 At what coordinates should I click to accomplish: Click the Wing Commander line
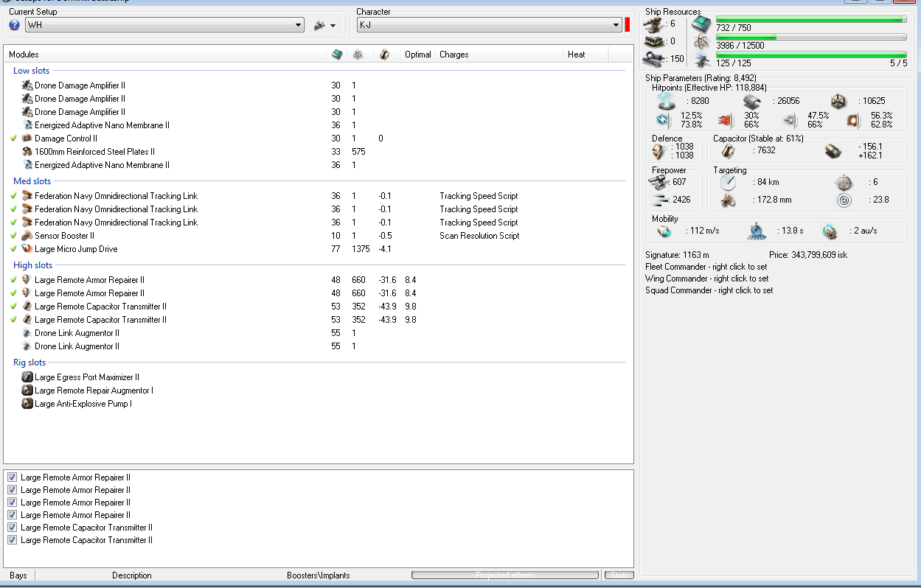(706, 279)
